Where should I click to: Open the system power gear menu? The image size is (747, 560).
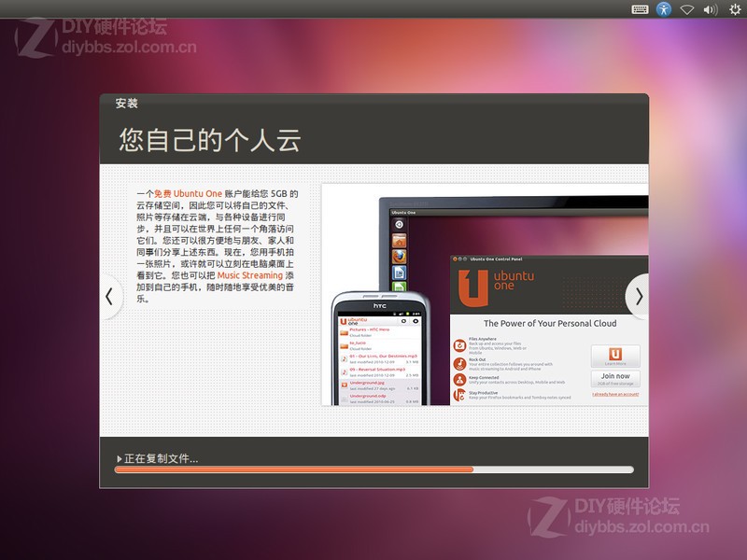tap(735, 9)
